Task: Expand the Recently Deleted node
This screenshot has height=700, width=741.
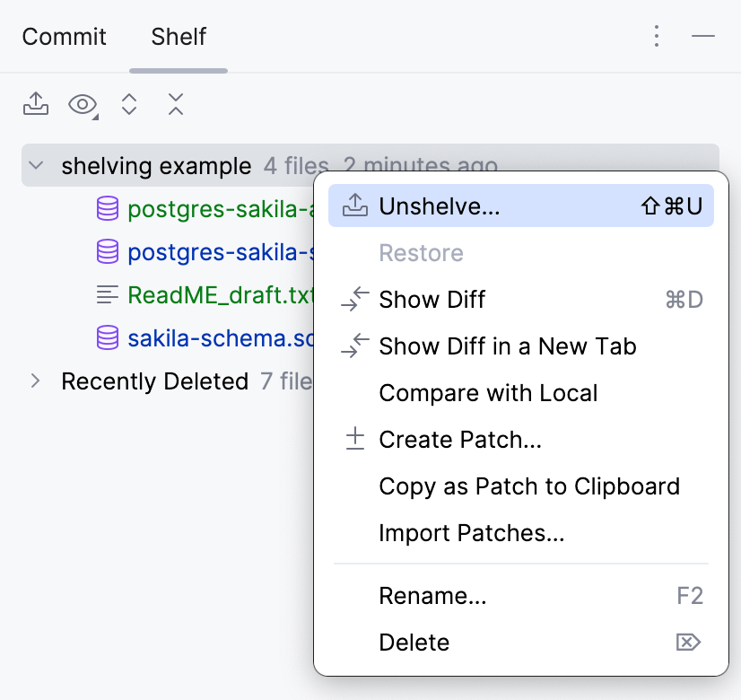Action: point(36,381)
